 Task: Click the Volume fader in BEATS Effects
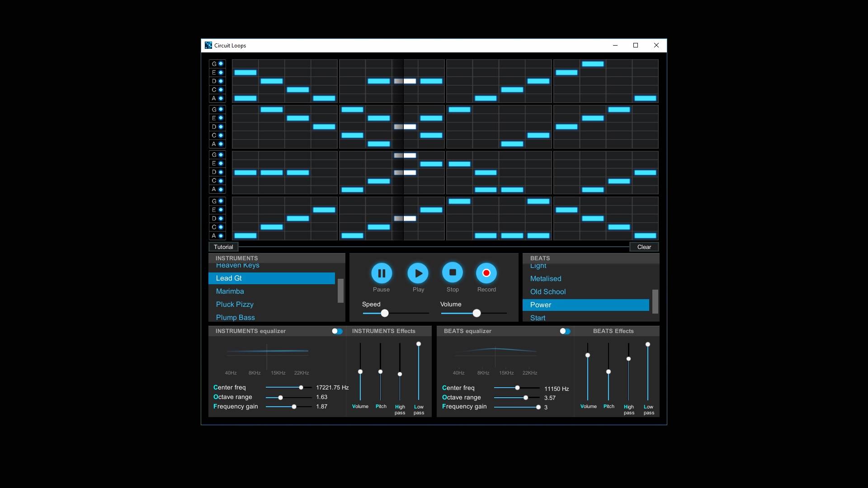pyautogui.click(x=588, y=355)
